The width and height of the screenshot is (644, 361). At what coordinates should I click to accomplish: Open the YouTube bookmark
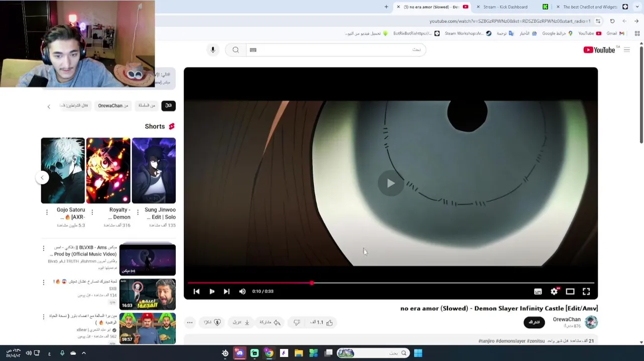590,34
